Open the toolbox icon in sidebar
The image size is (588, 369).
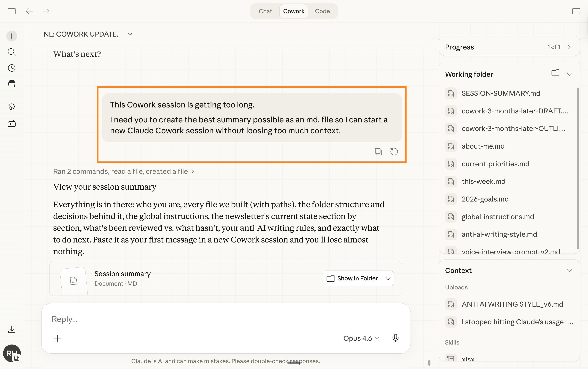(x=11, y=123)
